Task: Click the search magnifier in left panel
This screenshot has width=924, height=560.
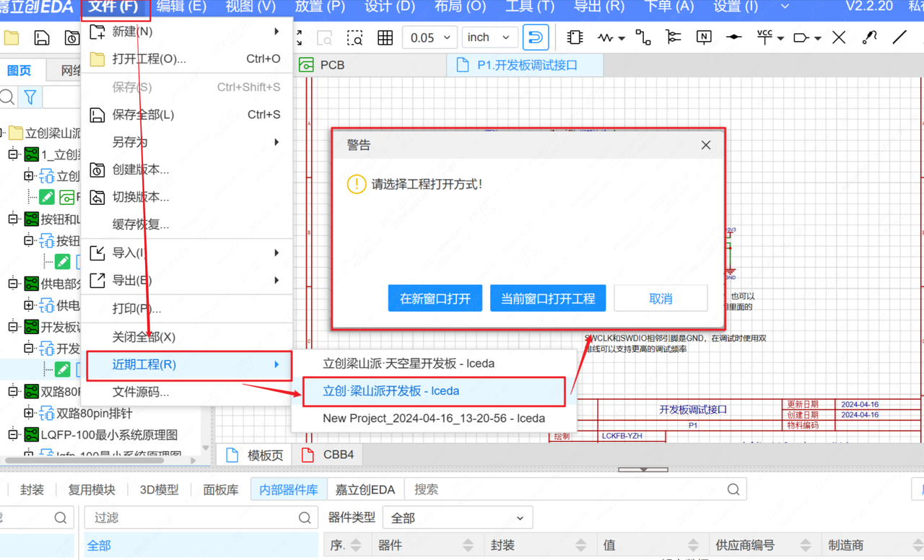Action: [x=7, y=97]
